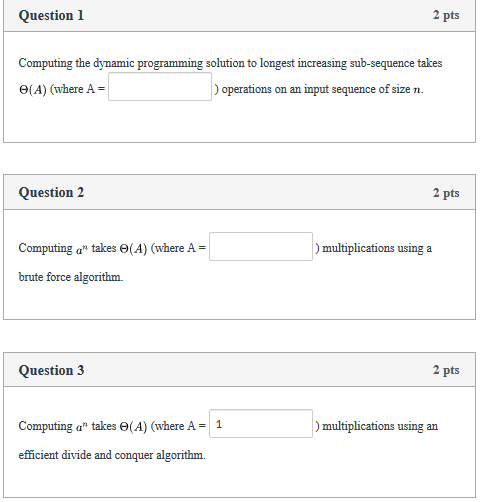Click the Question 2 heading
This screenshot has height=502, width=481.
pyautogui.click(x=51, y=193)
